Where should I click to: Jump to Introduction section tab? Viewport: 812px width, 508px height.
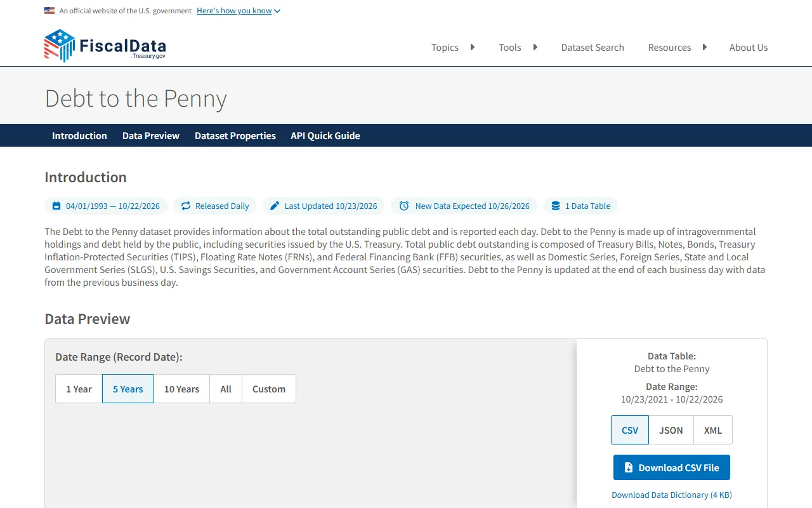[79, 135]
